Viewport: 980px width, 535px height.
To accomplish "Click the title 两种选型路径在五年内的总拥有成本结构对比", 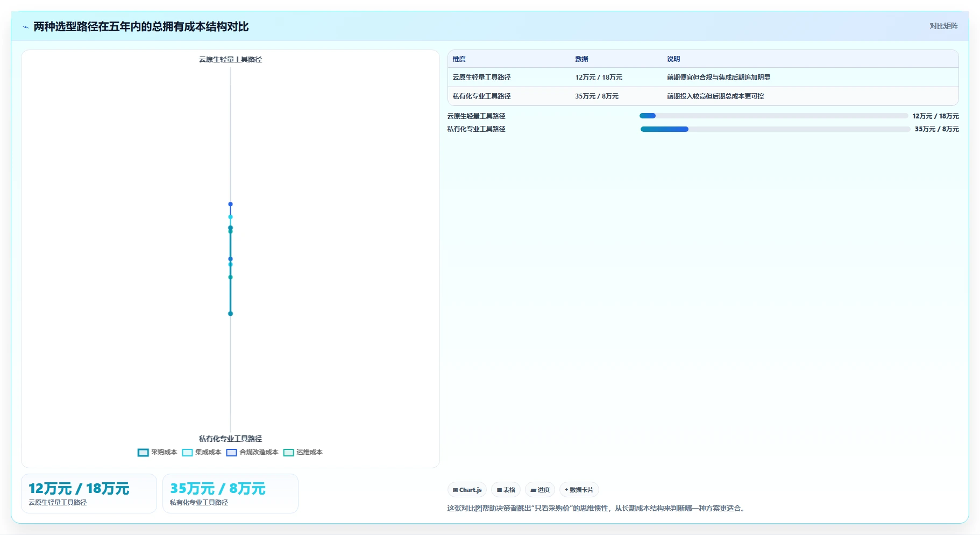I will point(141,27).
